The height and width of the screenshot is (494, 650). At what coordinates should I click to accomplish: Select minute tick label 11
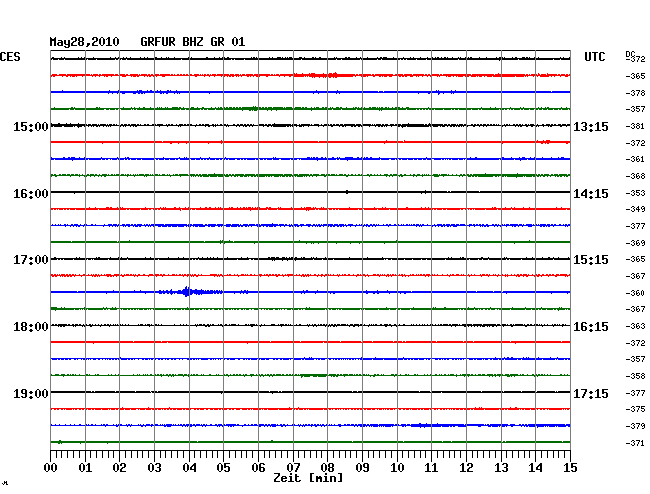point(431,468)
